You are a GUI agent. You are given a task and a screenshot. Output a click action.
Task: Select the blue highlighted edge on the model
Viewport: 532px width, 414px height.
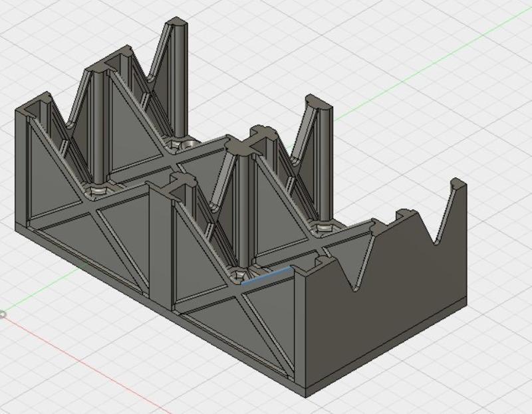point(267,276)
